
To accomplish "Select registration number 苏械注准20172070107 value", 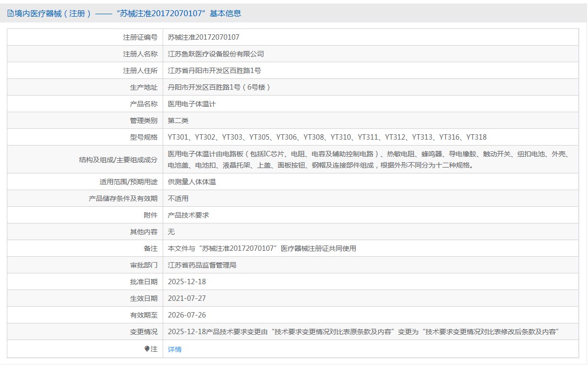I will (x=203, y=37).
